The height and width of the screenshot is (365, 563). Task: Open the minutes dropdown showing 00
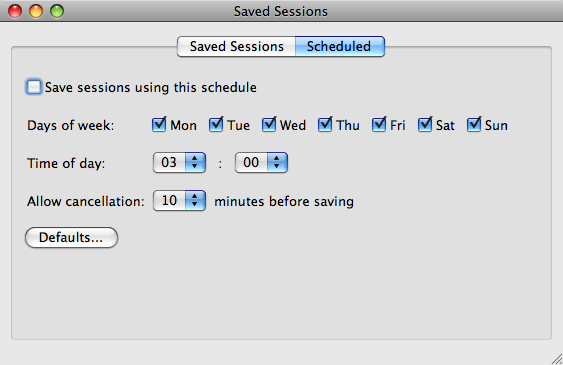(x=261, y=163)
